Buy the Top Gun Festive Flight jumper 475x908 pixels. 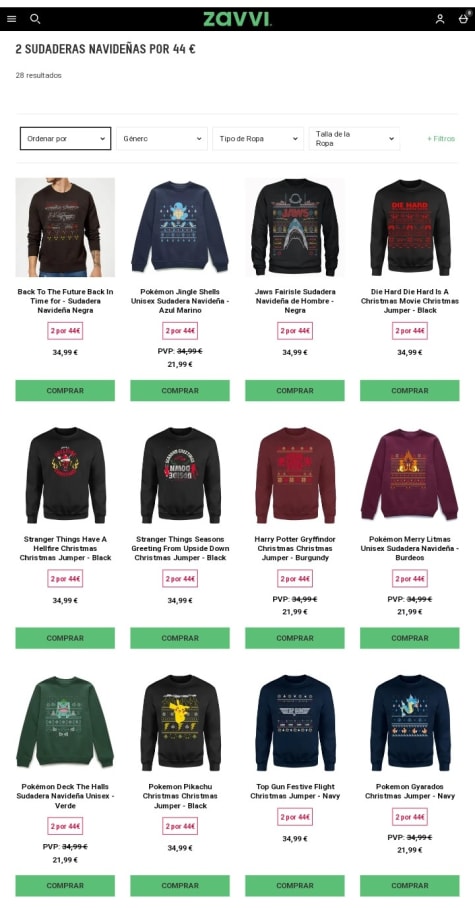[x=295, y=885]
